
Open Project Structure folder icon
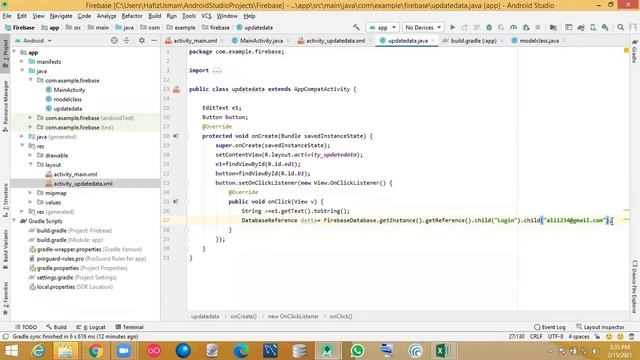pyautogui.click(x=553, y=27)
